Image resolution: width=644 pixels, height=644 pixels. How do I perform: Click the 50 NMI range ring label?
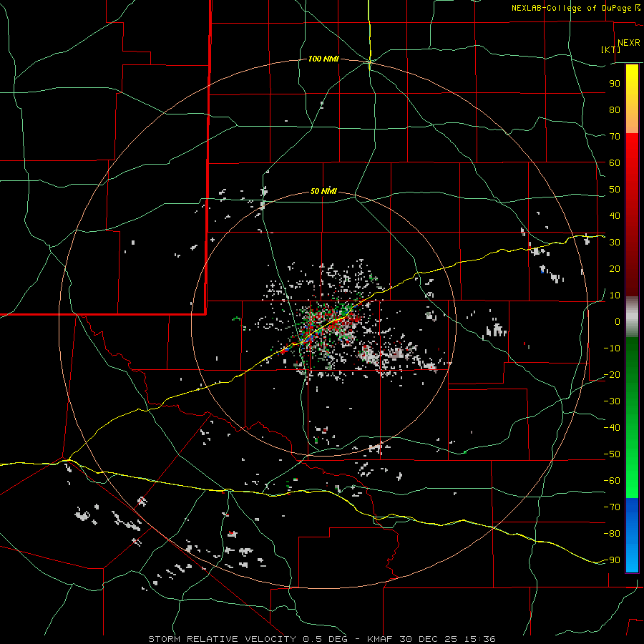[x=323, y=191]
